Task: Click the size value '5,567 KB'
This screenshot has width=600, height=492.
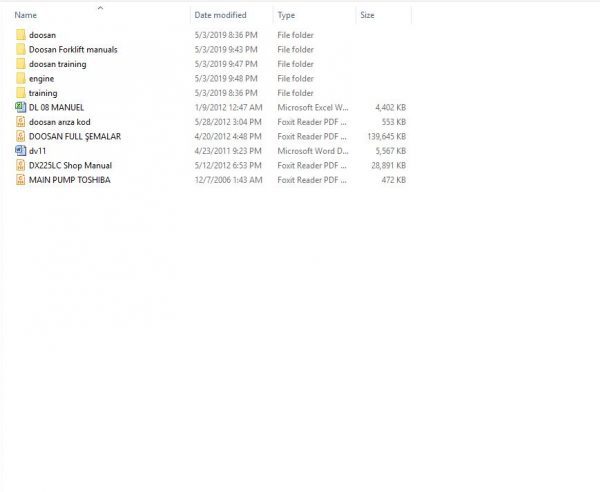Action: coord(390,151)
